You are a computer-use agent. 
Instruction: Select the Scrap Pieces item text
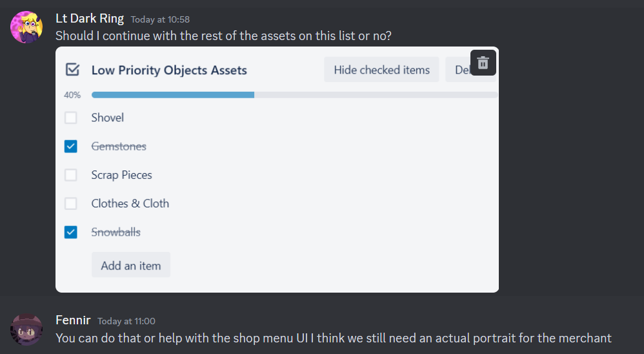click(x=122, y=175)
